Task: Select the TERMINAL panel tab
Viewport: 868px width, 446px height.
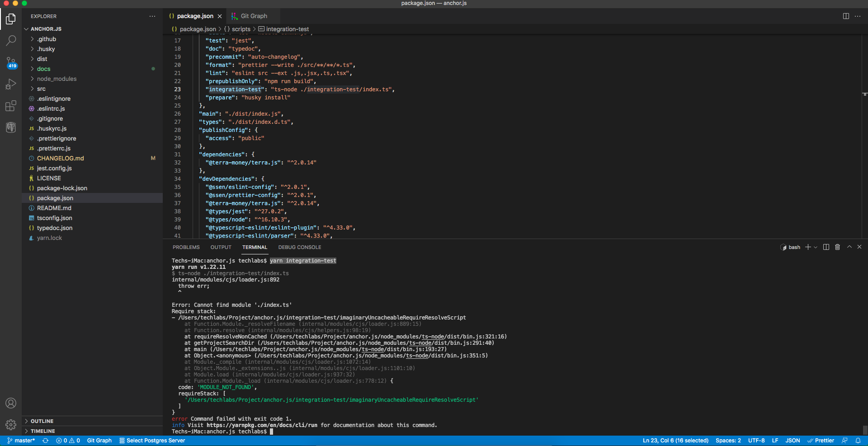Action: [x=255, y=247]
